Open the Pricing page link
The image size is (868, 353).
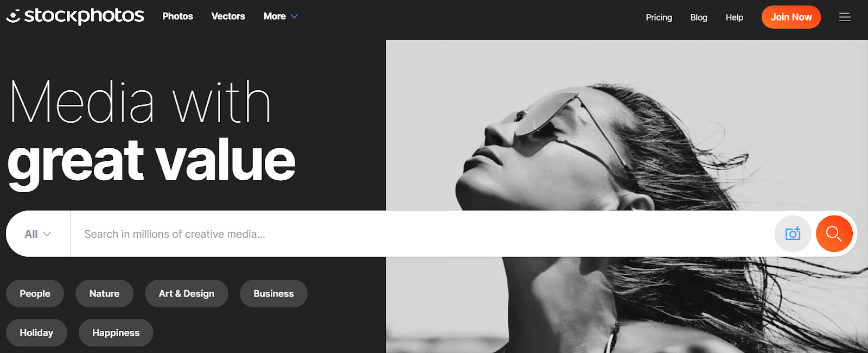tap(659, 17)
